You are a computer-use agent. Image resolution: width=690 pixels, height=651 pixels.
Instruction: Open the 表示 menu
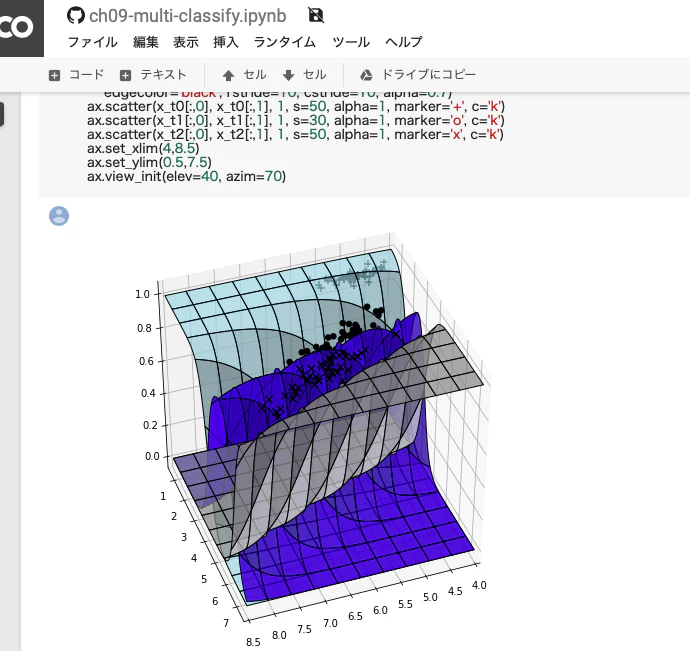(186, 42)
